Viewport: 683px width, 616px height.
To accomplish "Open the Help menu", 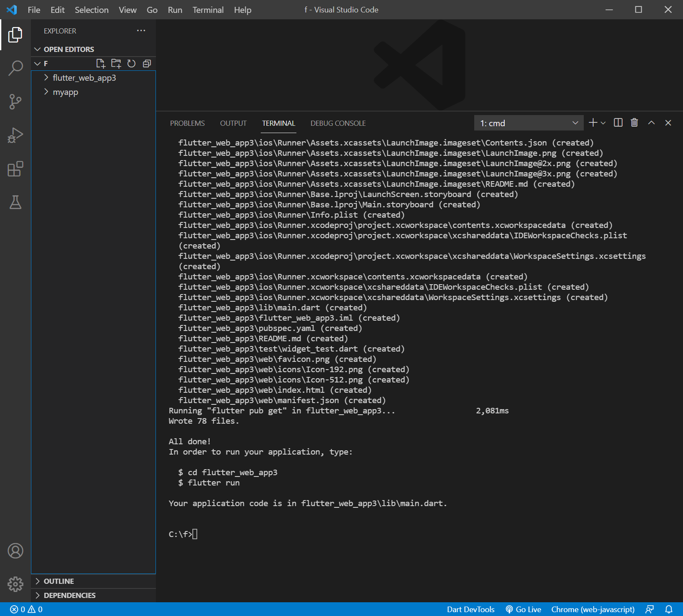I will pos(243,10).
